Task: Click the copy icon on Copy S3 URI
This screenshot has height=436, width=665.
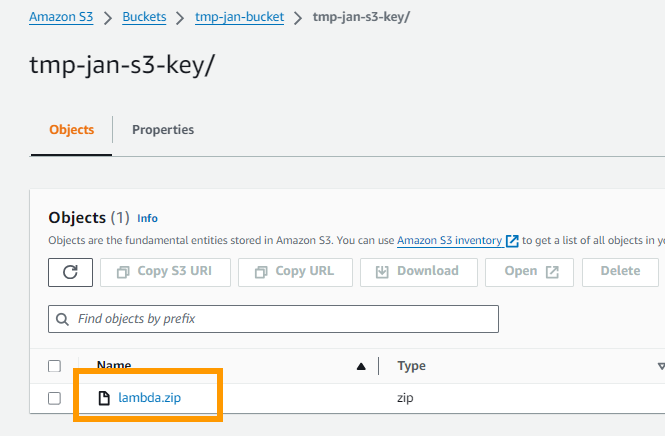Action: point(123,271)
